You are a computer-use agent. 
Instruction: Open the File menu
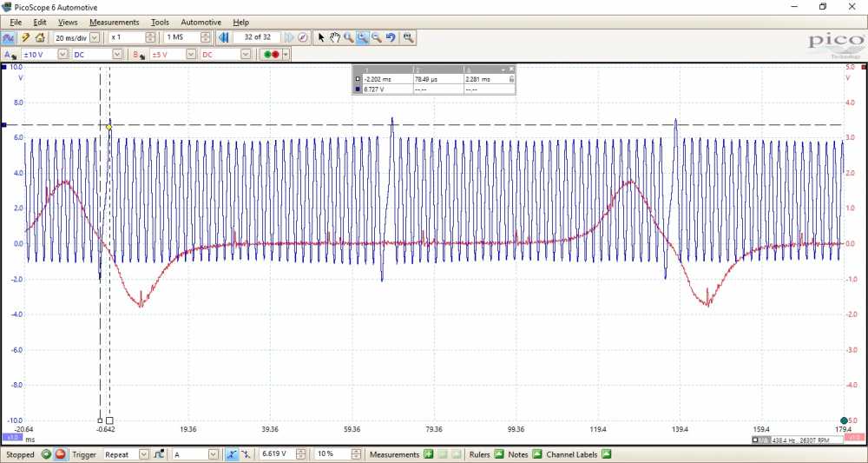16,23
